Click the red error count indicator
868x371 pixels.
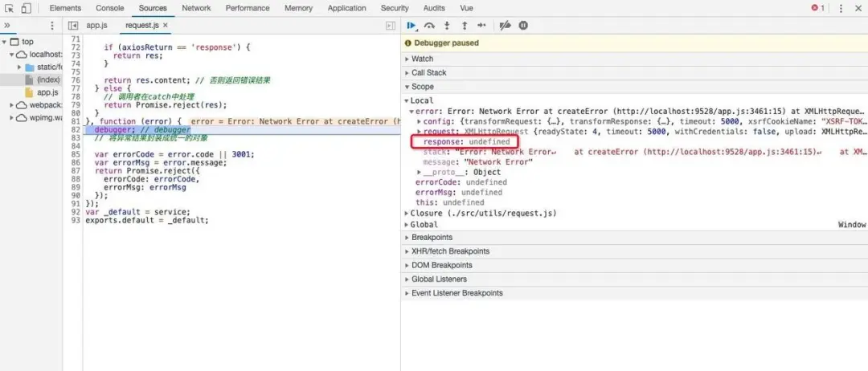pos(817,8)
